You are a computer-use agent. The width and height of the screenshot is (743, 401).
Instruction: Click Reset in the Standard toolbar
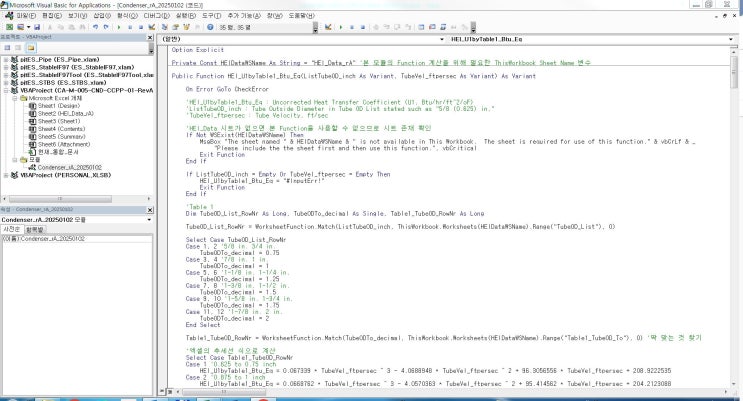[141, 27]
